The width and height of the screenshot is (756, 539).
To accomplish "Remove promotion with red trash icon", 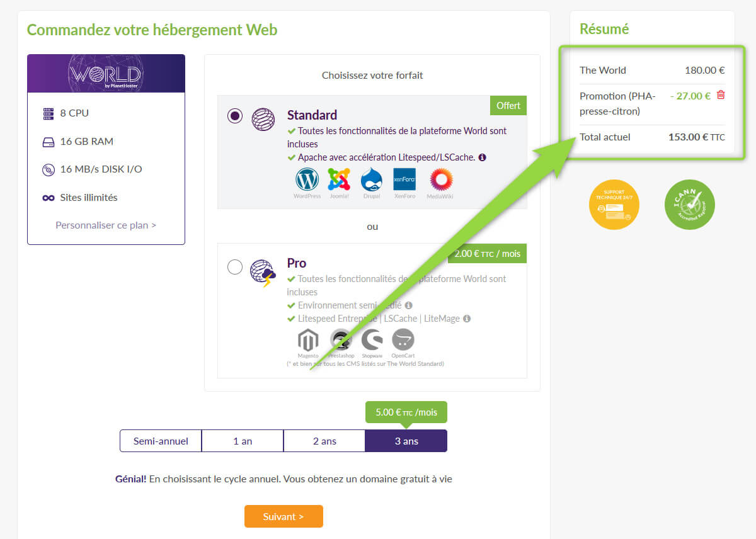I will (x=721, y=95).
